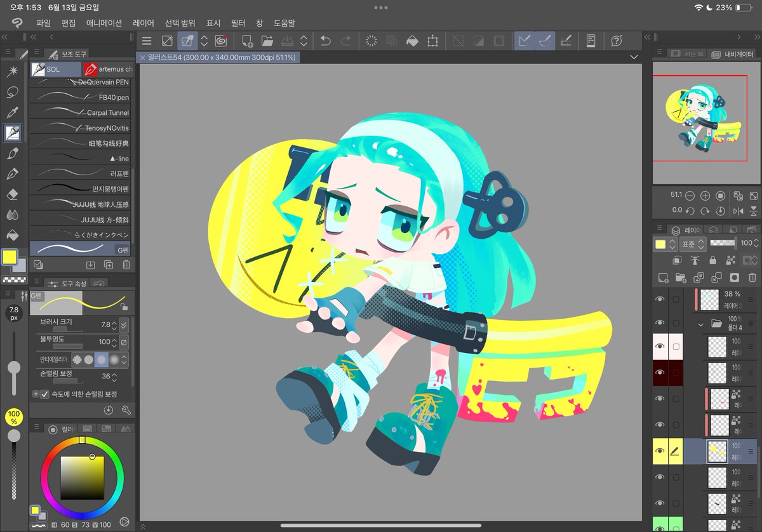The image size is (762, 532).
Task: Select the fill bucket tool in toolbox
Action: click(12, 235)
